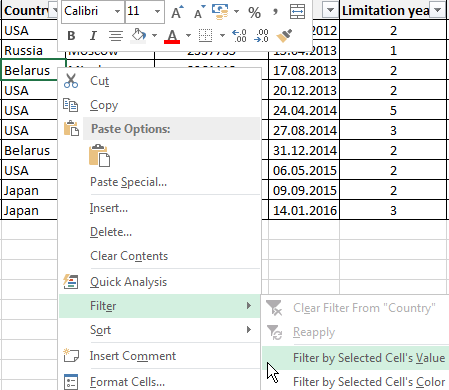
Task: Toggle italic formatting
Action: coord(93,36)
